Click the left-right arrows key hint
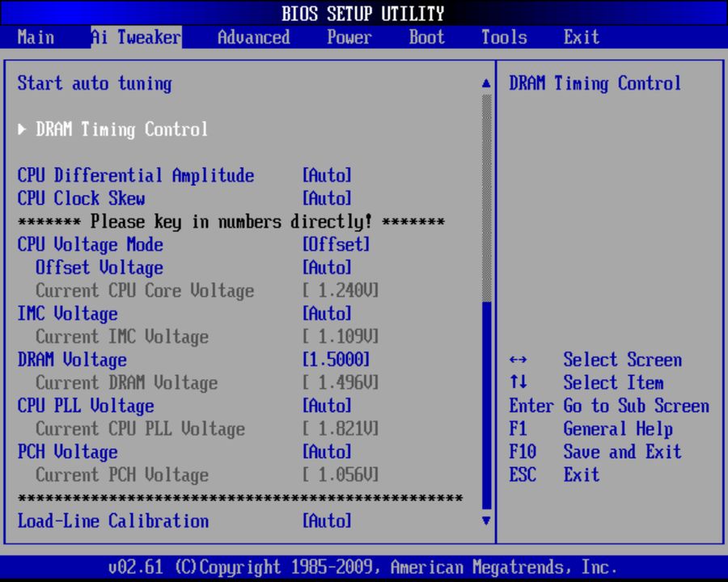Viewport: 728px width, 582px height. (x=518, y=361)
